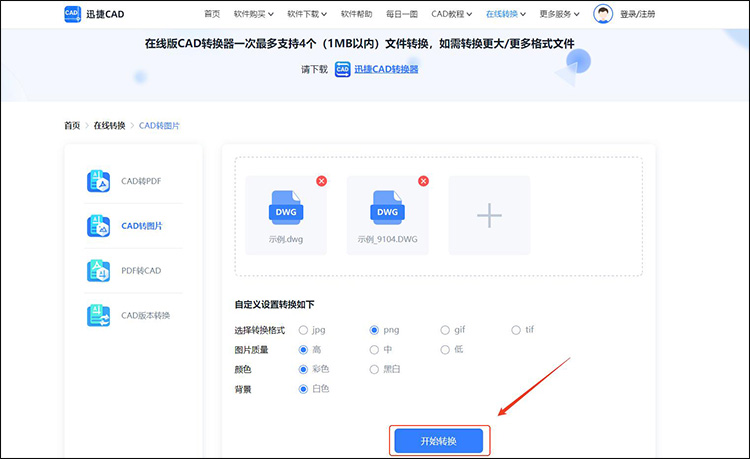Click the 示例_9104.DWG file name
The height and width of the screenshot is (459, 750).
coord(387,239)
